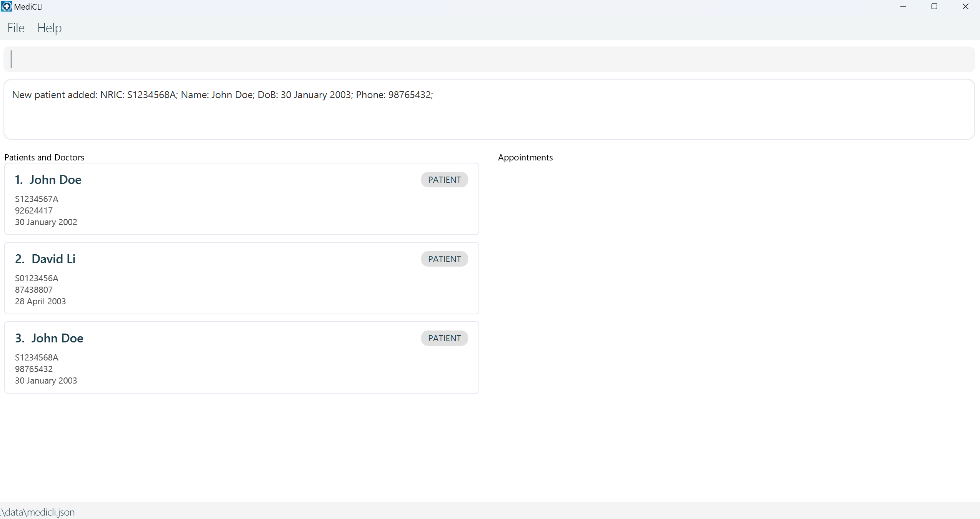Click phone number 87438807

tap(34, 290)
